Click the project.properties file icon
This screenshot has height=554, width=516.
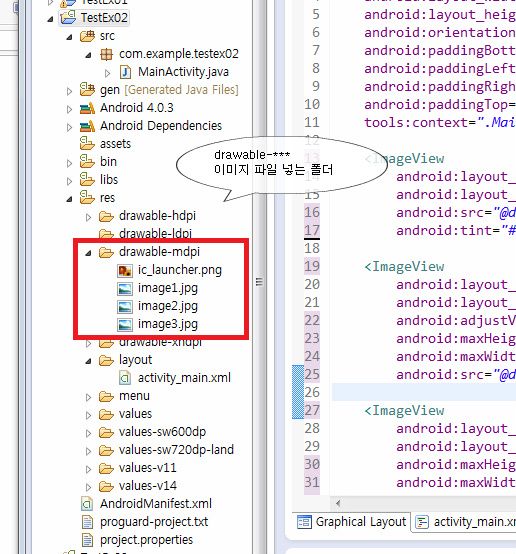(x=87, y=540)
